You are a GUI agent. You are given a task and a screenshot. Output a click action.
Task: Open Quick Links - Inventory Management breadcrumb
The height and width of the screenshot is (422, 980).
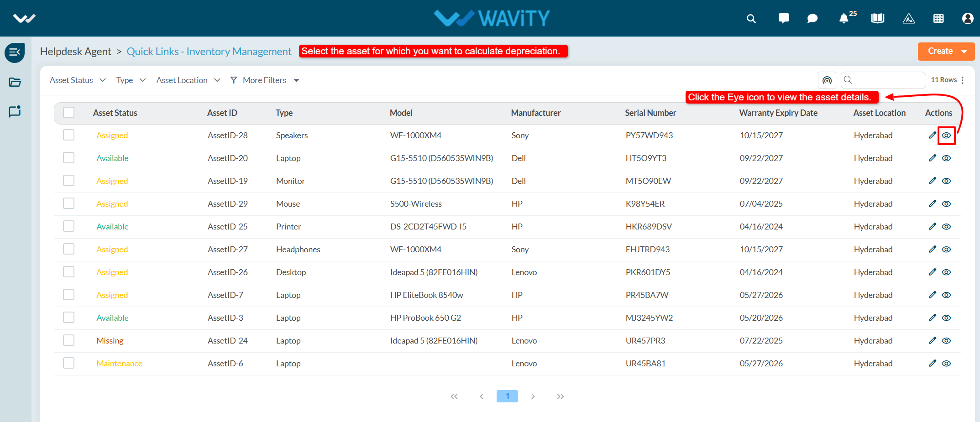(x=209, y=52)
